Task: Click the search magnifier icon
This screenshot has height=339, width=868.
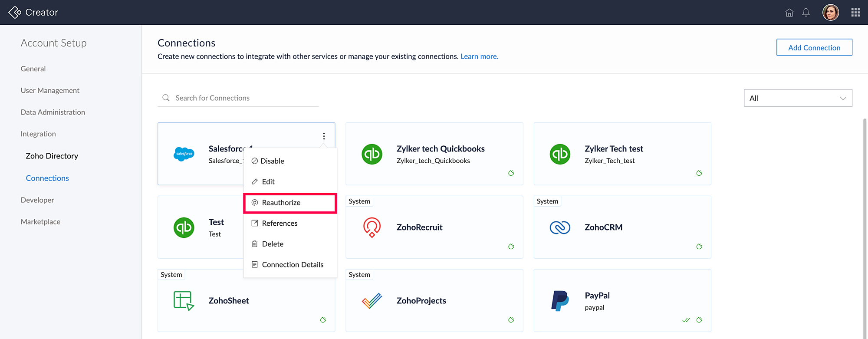Action: click(x=166, y=98)
